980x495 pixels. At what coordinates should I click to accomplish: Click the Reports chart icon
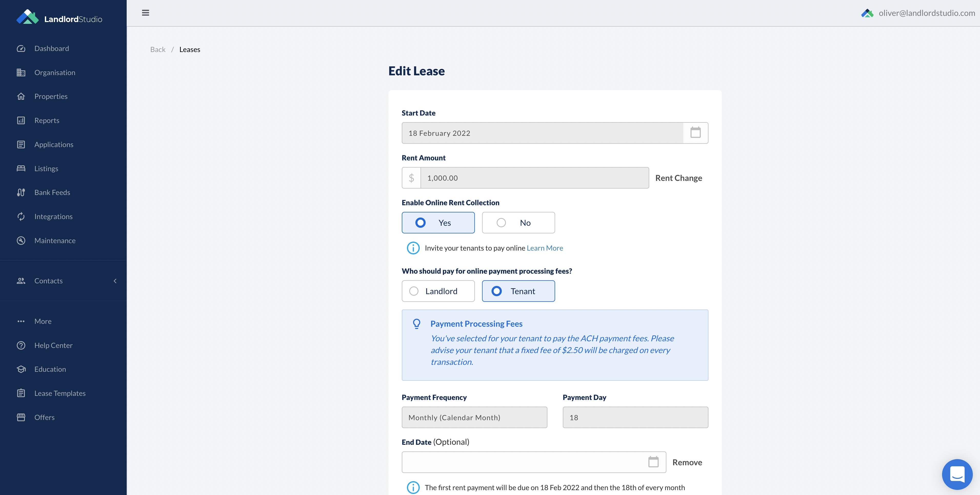click(x=21, y=120)
